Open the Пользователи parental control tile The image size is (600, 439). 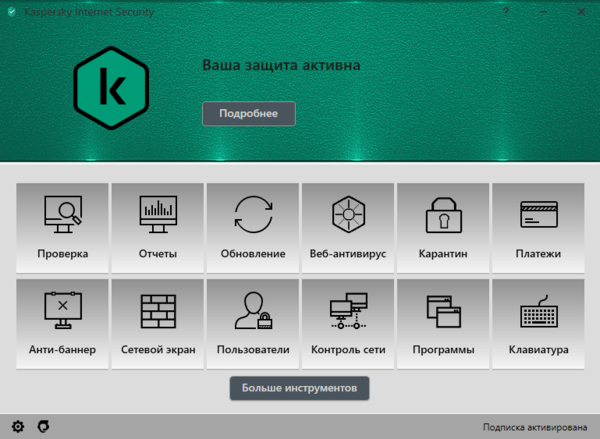click(x=253, y=324)
